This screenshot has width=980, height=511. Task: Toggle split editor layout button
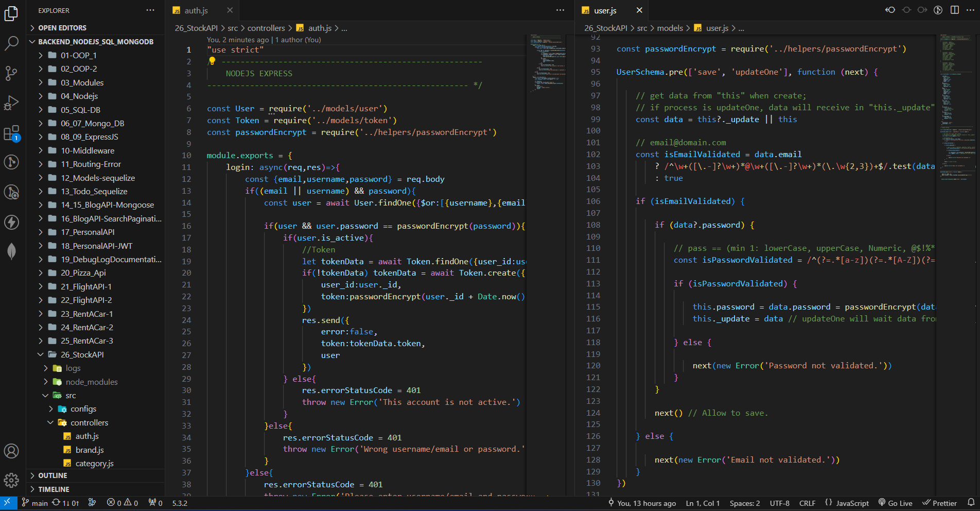[x=954, y=10]
